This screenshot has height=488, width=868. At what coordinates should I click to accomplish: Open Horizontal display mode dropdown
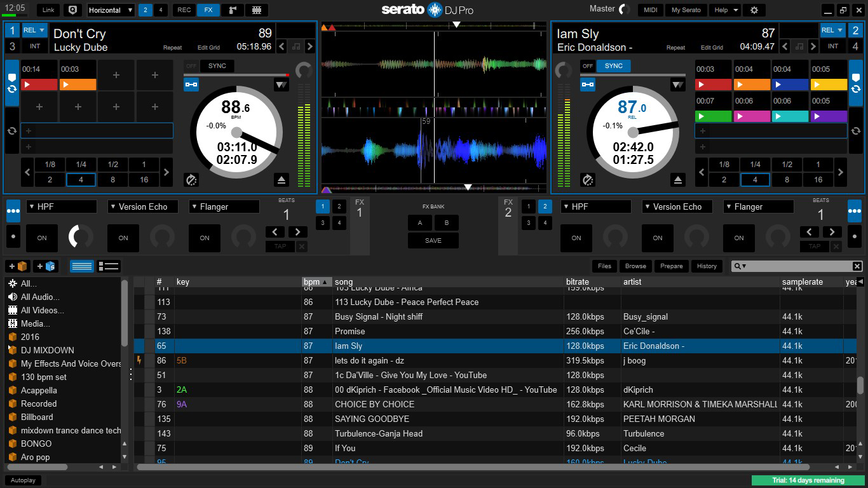pyautogui.click(x=111, y=10)
